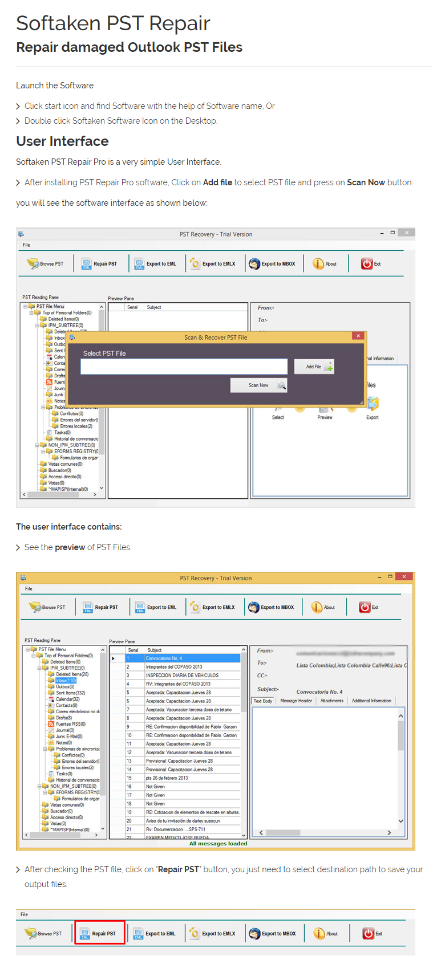The height and width of the screenshot is (980, 441).
Task: Select Junk E-Mail(0) in the folder tree
Action: pyautogui.click(x=69, y=737)
